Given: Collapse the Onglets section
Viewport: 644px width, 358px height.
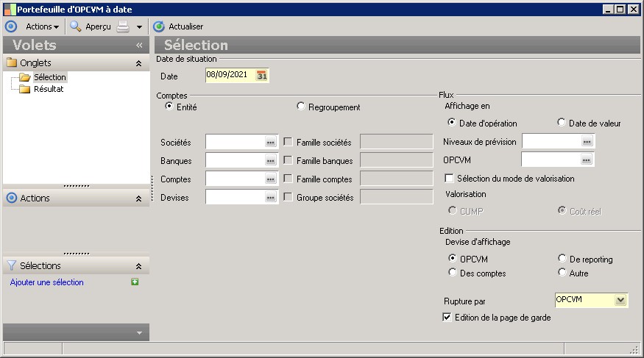Looking at the screenshot, I should click(x=139, y=63).
